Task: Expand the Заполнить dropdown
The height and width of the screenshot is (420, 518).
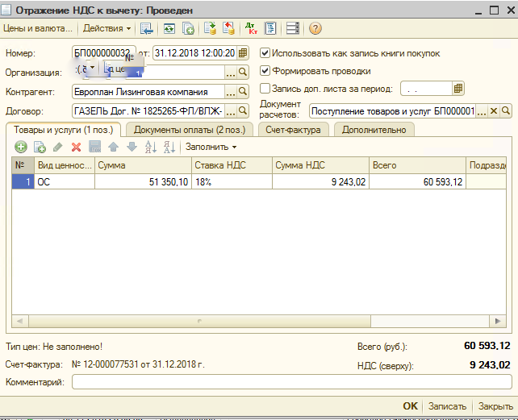Action: pos(211,147)
